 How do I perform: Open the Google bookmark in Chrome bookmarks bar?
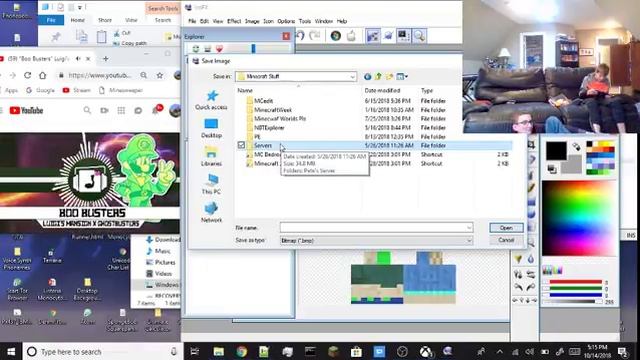(x=40, y=90)
